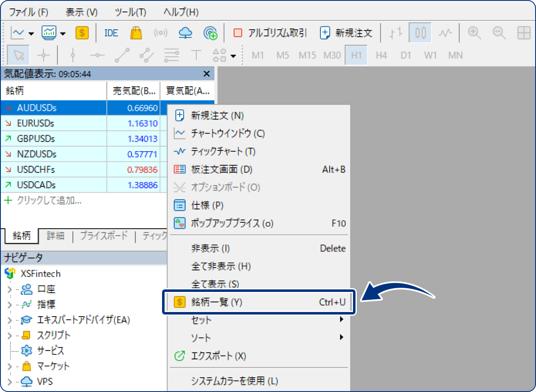Screen dimensions: 536x392
Task: Open the セット submenu
Action: point(201,320)
